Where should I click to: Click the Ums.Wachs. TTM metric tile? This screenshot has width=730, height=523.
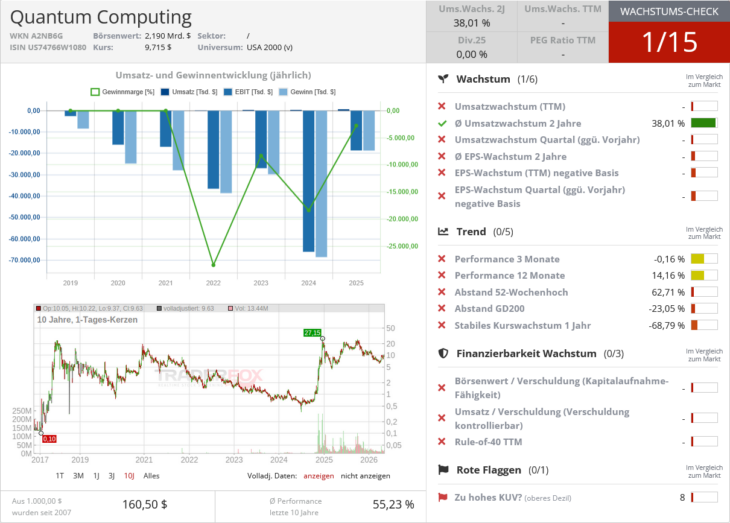563,16
